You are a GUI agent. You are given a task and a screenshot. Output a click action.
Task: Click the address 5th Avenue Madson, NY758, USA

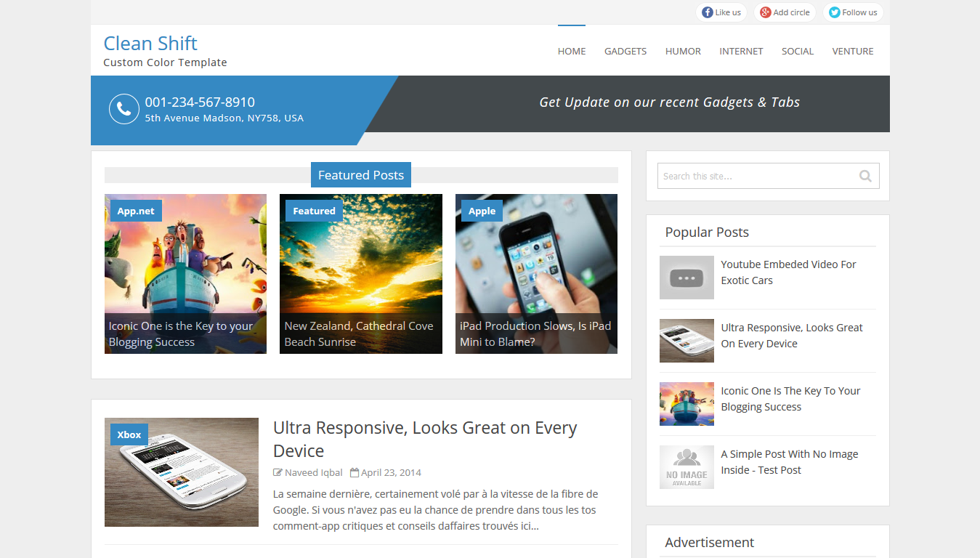[x=224, y=118]
